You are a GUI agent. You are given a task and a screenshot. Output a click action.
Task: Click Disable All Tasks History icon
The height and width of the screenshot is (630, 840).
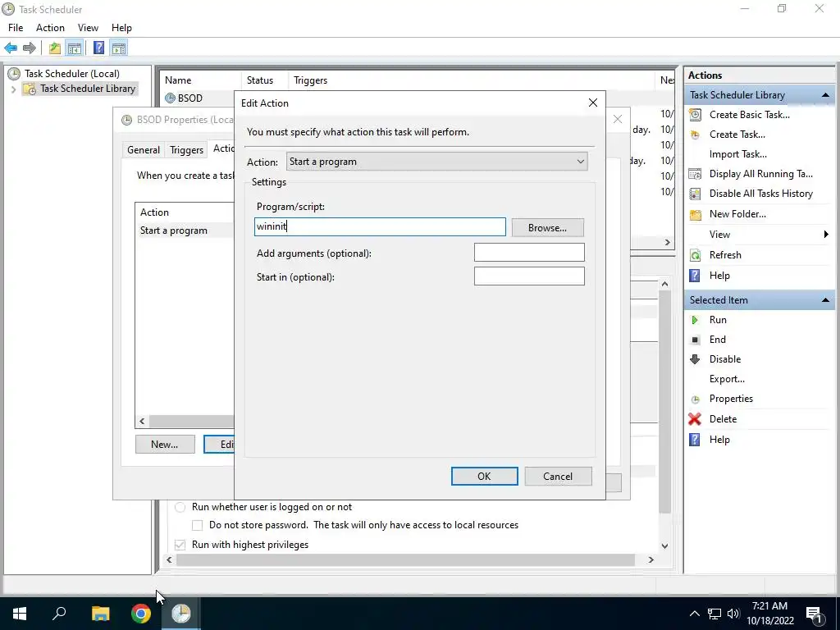pos(695,194)
